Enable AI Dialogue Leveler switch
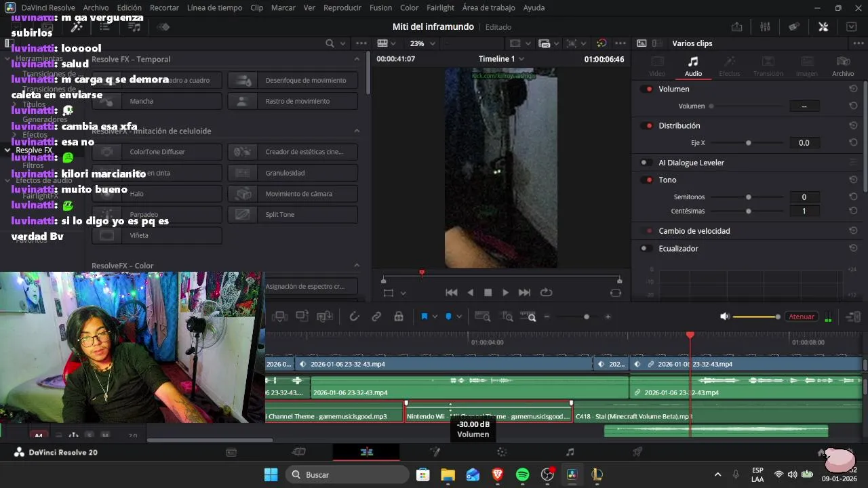The height and width of the screenshot is (488, 868). [646, 163]
